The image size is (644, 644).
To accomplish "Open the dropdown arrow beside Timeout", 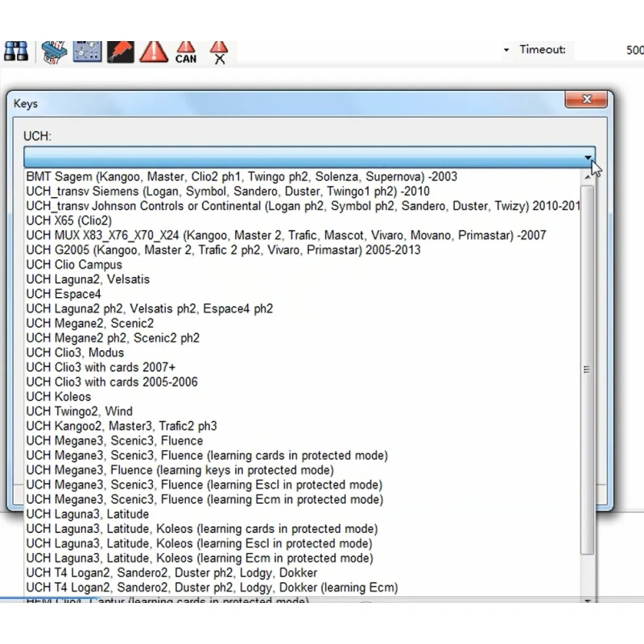I will tap(506, 50).
